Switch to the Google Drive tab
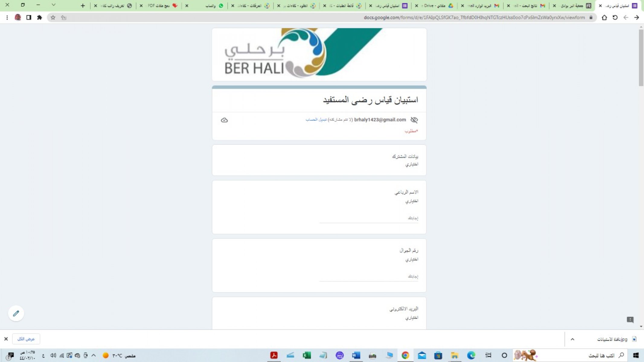This screenshot has width=644, height=362. (x=435, y=6)
